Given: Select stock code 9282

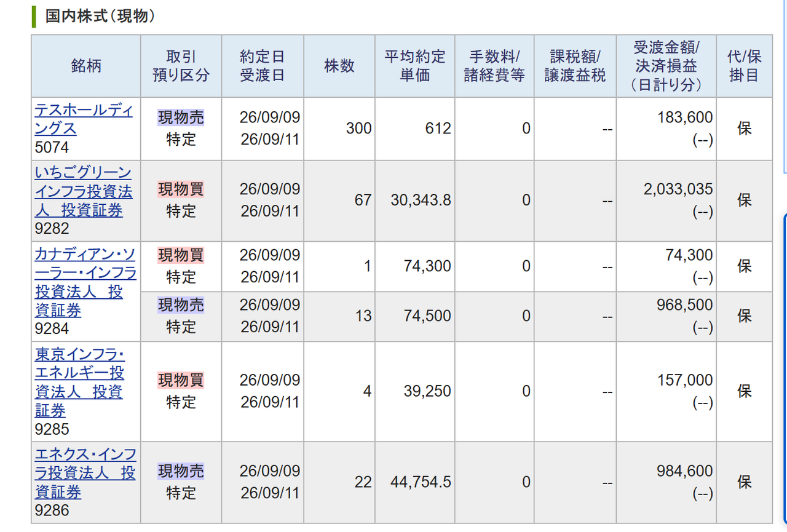Looking at the screenshot, I should pos(52,229).
